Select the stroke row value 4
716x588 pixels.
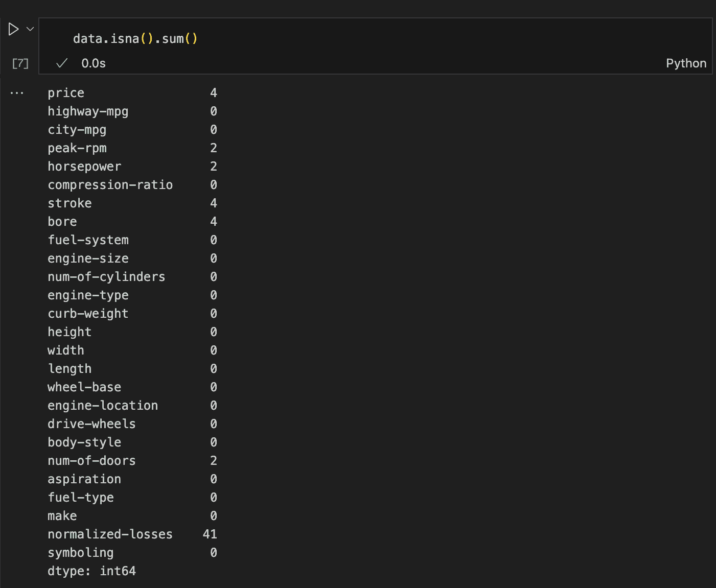[214, 203]
